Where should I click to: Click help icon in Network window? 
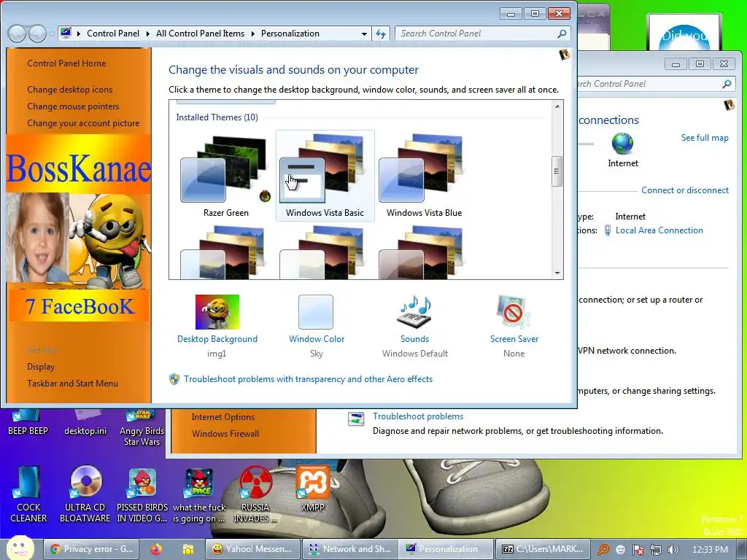[x=729, y=105]
